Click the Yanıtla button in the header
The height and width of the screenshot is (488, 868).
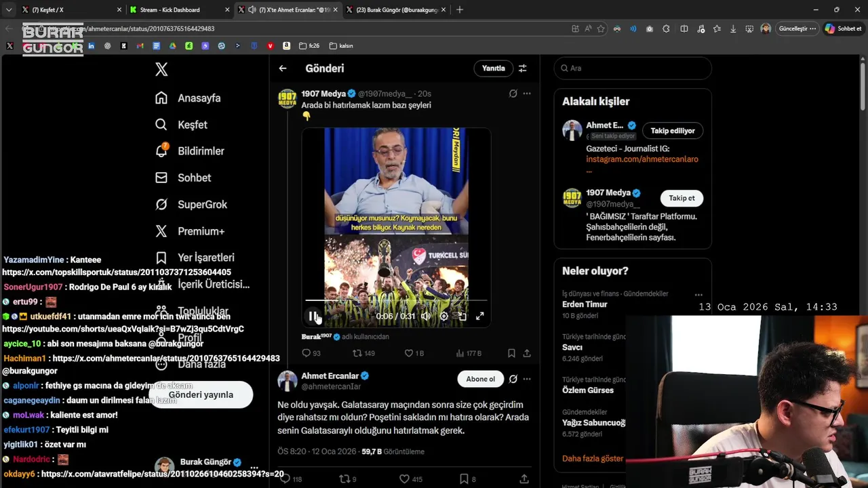493,68
